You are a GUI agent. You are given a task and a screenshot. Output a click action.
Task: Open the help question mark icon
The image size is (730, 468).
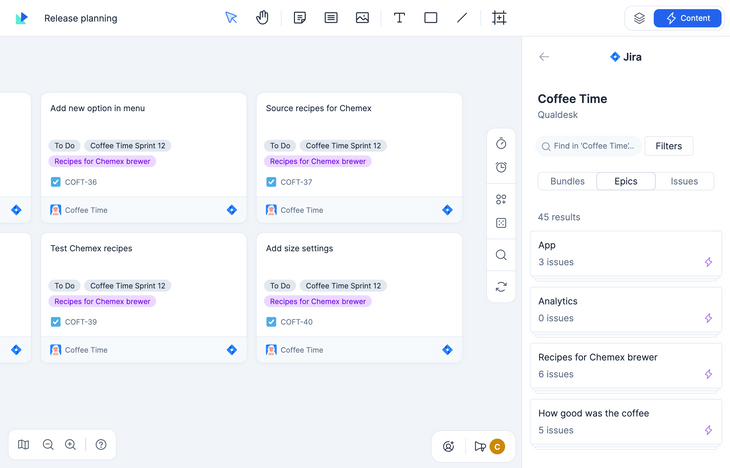(101, 445)
